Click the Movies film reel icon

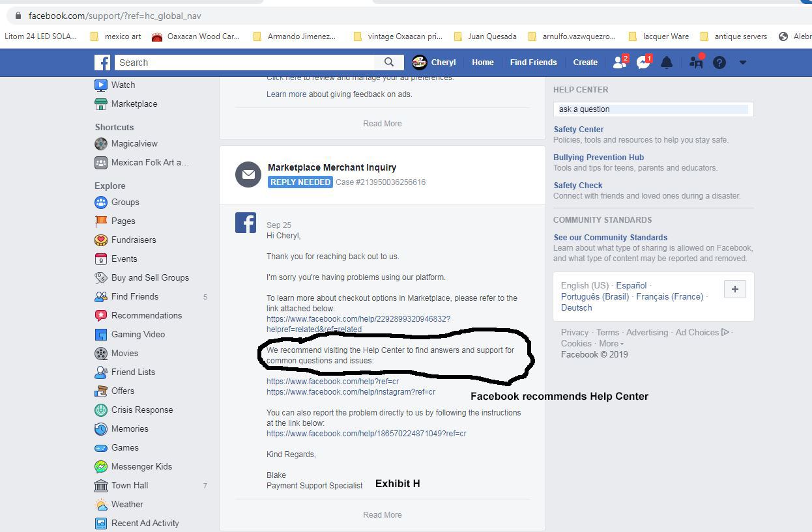click(x=101, y=353)
